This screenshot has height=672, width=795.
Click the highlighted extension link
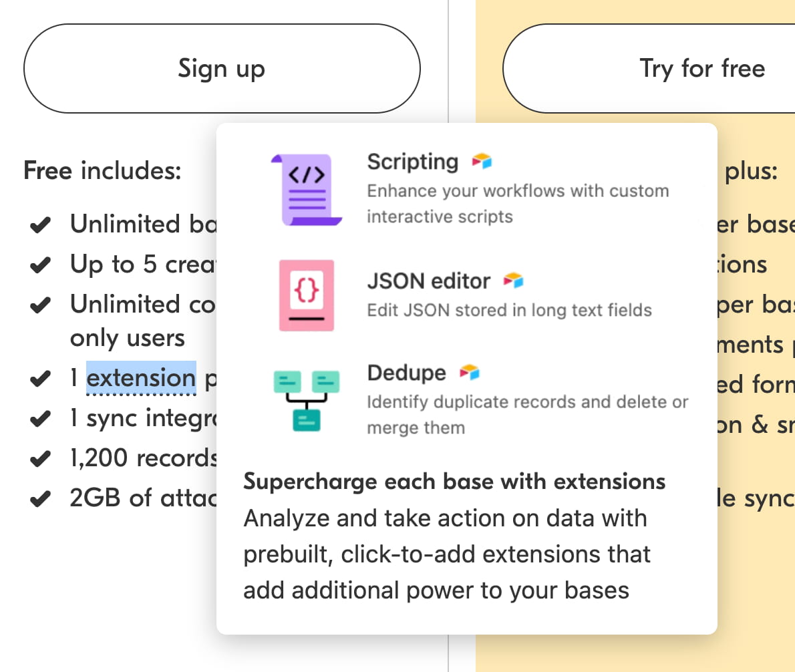tap(141, 379)
